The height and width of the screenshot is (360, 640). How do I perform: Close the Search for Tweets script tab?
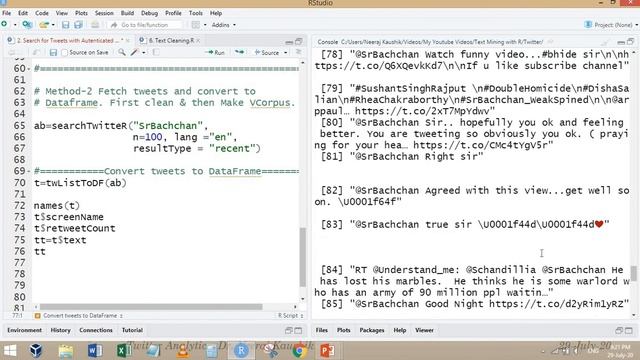coord(128,40)
